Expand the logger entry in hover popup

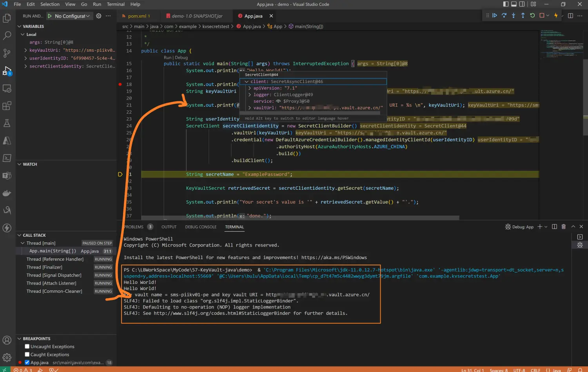coord(250,94)
